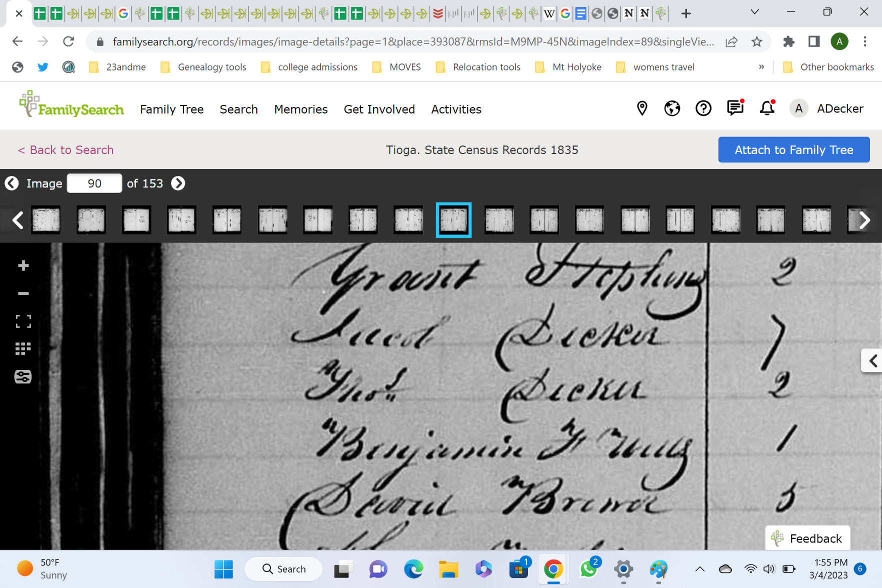The height and width of the screenshot is (588, 882).
Task: Open the Memories menu
Action: pos(301,109)
